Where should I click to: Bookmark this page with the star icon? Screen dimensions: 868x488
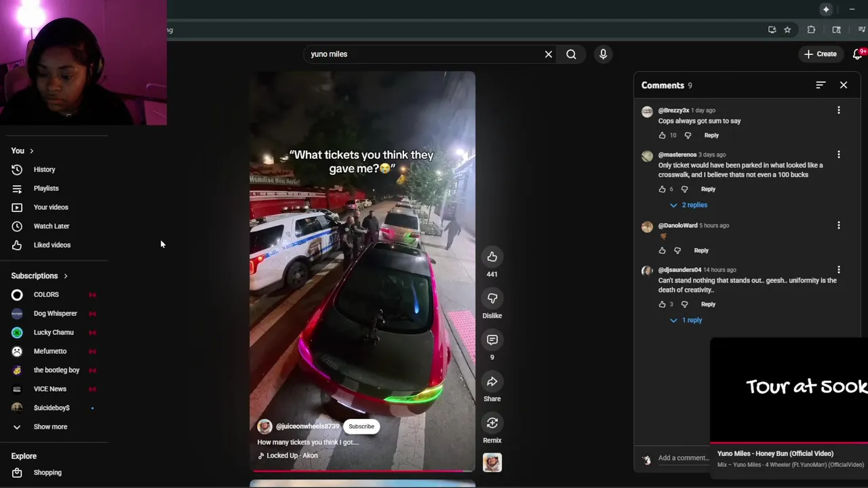tap(787, 30)
